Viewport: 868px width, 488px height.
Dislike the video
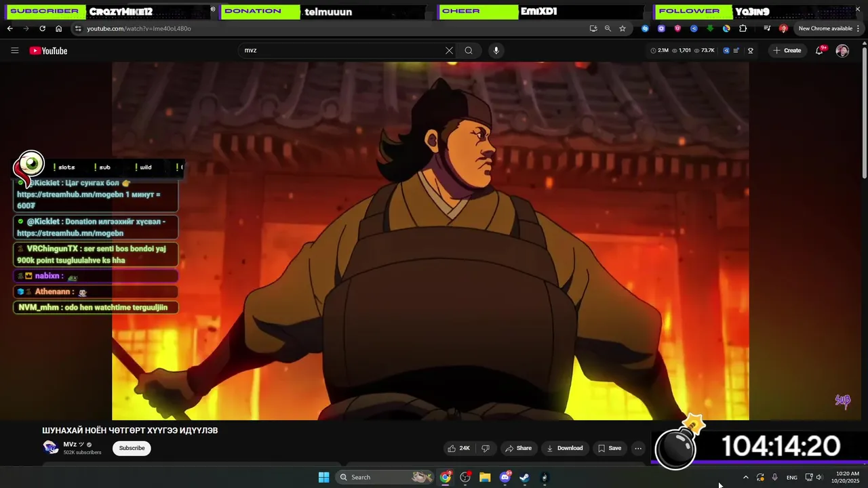(486, 448)
